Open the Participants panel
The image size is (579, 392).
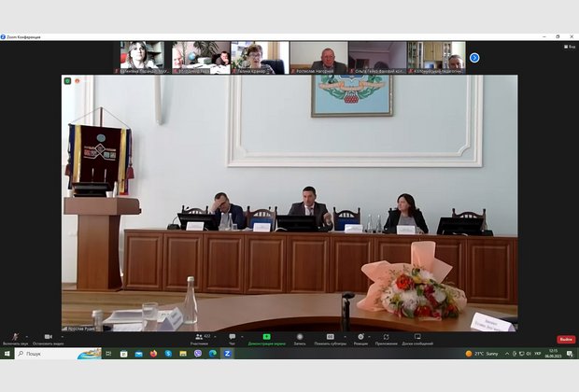pos(200,339)
